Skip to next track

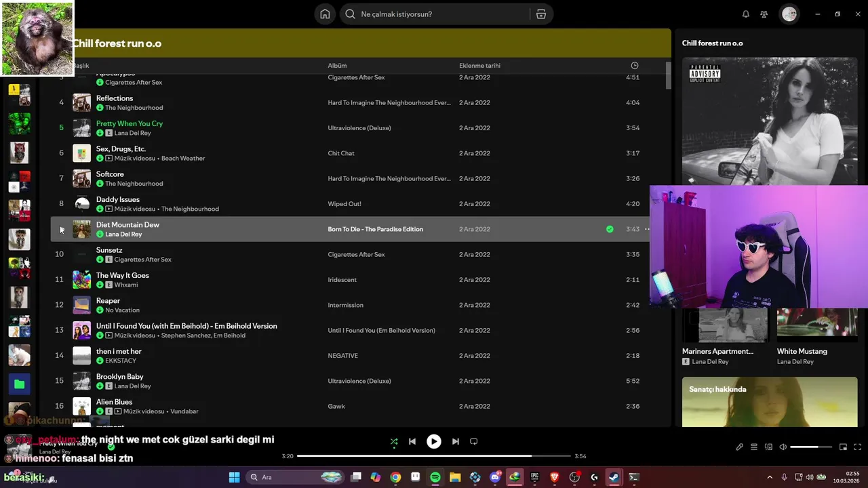coord(456,441)
